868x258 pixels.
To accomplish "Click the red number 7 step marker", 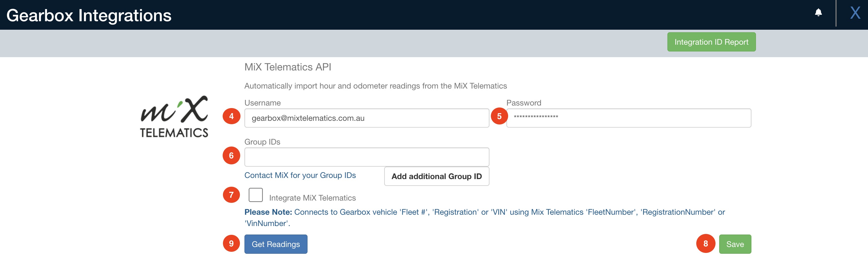I will point(231,195).
